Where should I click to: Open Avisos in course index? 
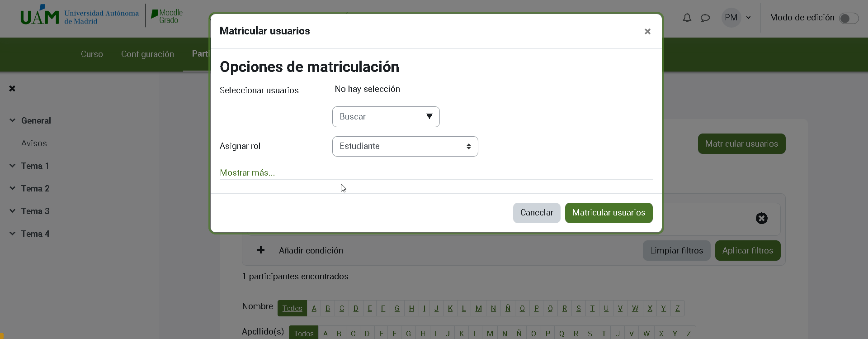(34, 143)
